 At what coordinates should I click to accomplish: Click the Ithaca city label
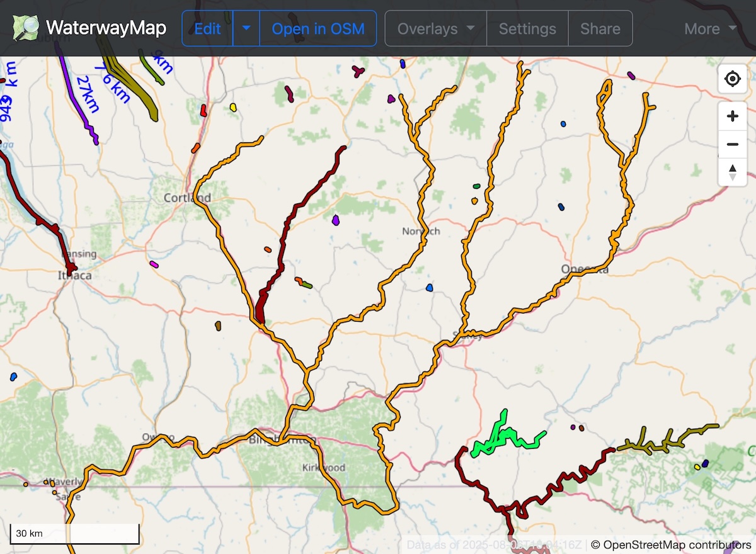coord(74,276)
